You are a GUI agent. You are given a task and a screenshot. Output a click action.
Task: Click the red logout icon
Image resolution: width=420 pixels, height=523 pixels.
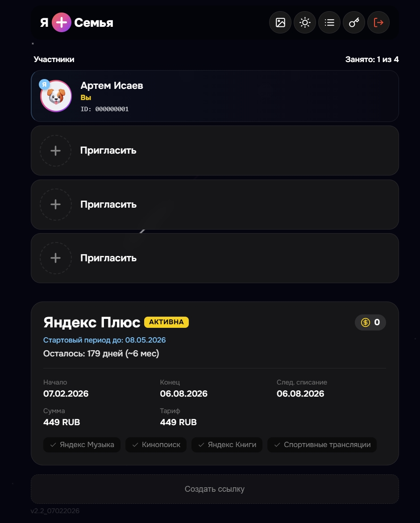tap(378, 22)
